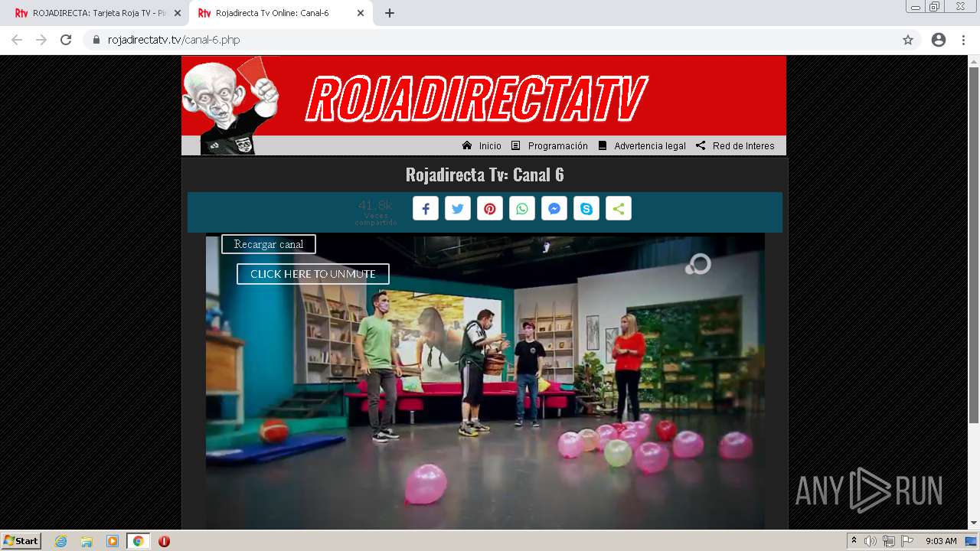This screenshot has height=551, width=980.
Task: Open Action Center flag icon
Action: pos(907,541)
